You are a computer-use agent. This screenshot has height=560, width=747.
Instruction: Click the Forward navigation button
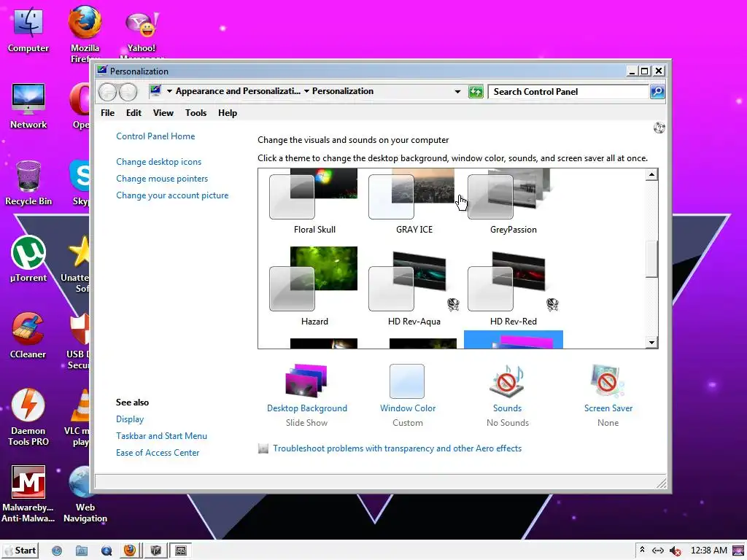pyautogui.click(x=128, y=91)
